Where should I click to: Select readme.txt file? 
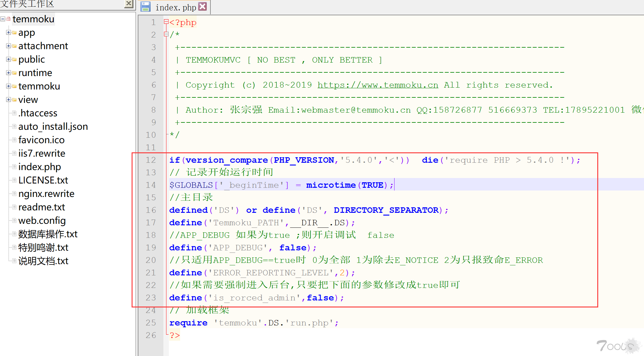[42, 207]
